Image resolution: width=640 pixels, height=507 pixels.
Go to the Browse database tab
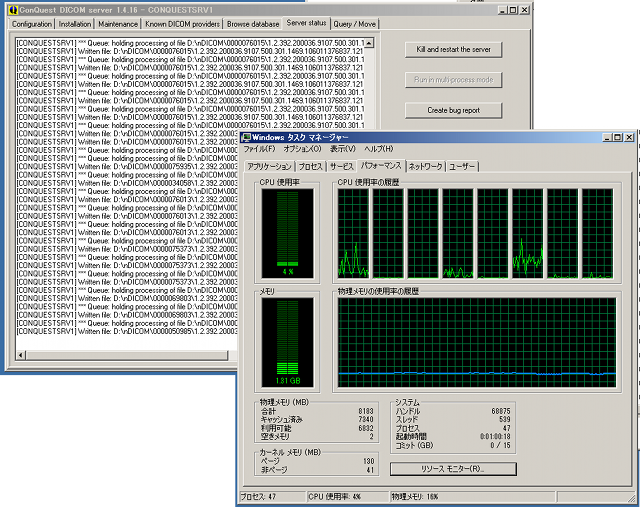pos(253,24)
